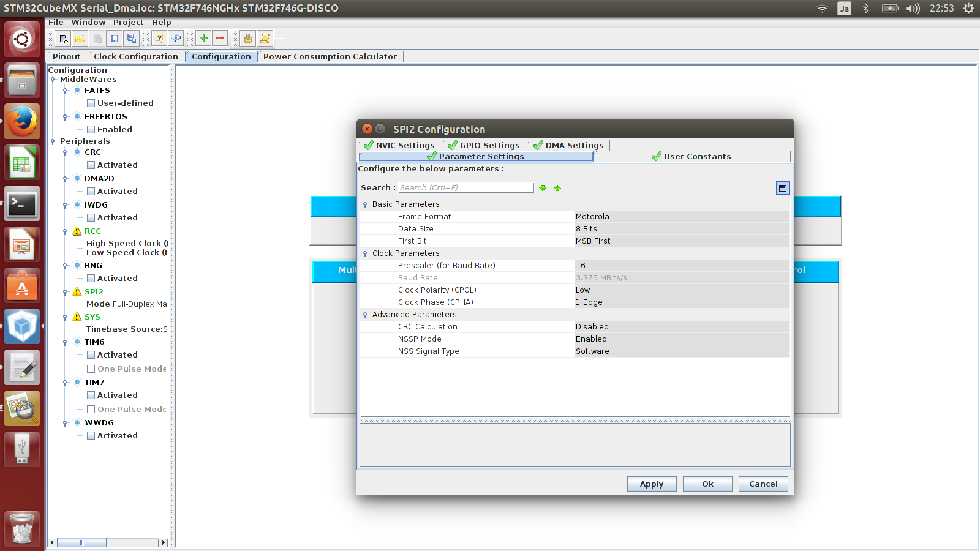This screenshot has width=980, height=551.
Task: Click Cancel in SPI2 Configuration dialog
Action: (763, 484)
